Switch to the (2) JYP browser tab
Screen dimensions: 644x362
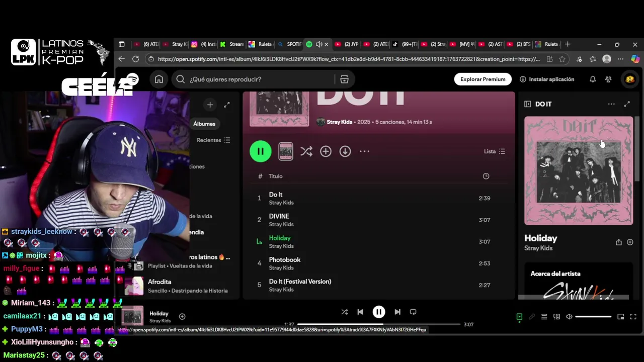click(346, 44)
